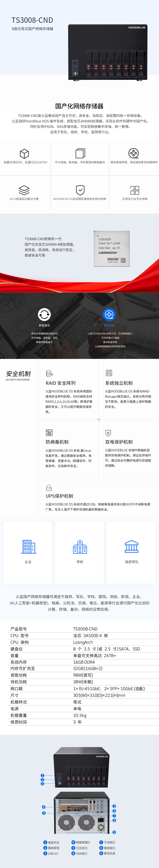Click the 单电 power supply value
The image size is (159, 868).
77,709
